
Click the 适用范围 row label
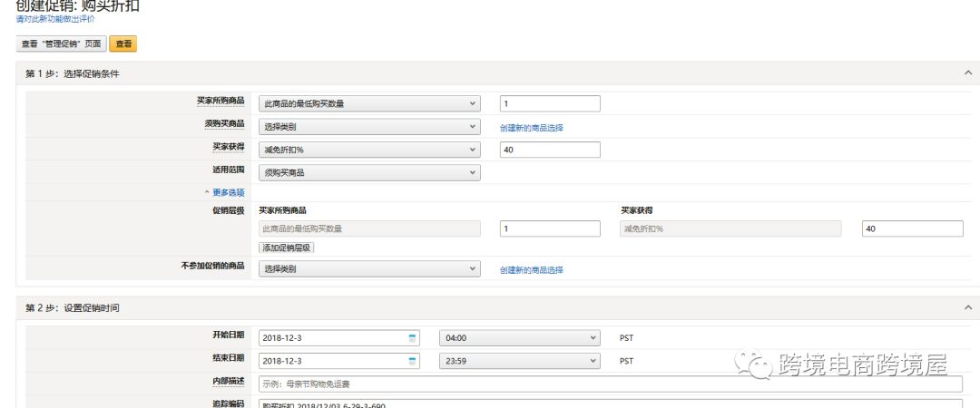pos(228,170)
